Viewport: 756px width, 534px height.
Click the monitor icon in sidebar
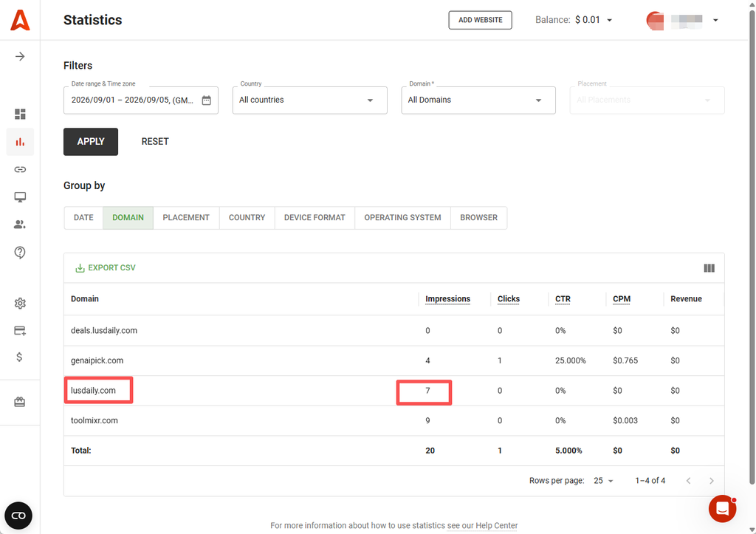(x=20, y=196)
